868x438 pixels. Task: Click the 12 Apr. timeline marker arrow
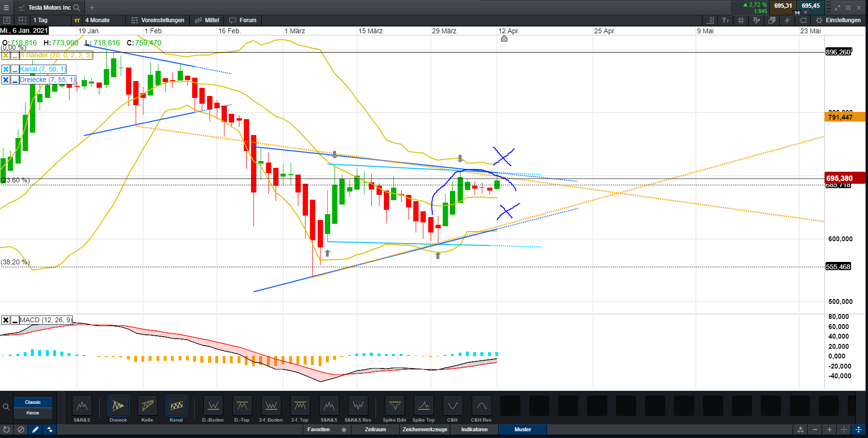(x=504, y=38)
